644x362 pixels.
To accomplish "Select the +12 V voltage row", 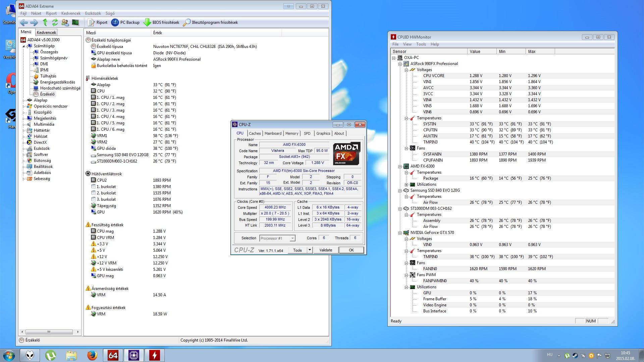I will (x=206, y=257).
